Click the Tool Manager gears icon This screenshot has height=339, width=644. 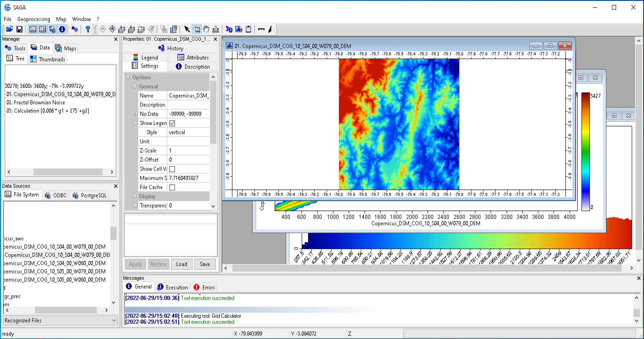point(75,29)
